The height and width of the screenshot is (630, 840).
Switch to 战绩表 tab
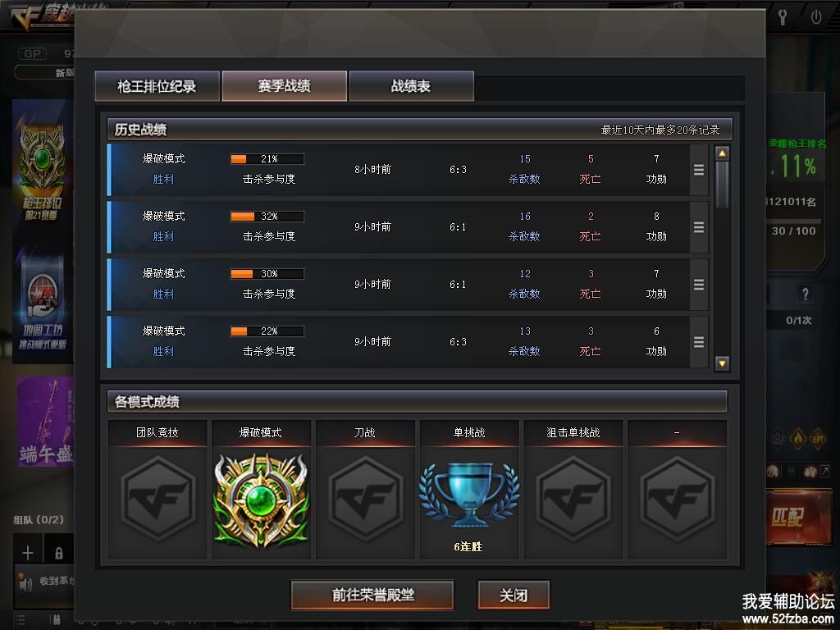tap(411, 85)
